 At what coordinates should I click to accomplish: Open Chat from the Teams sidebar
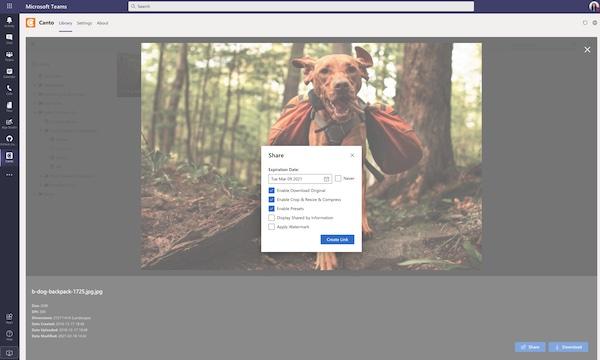[9, 39]
